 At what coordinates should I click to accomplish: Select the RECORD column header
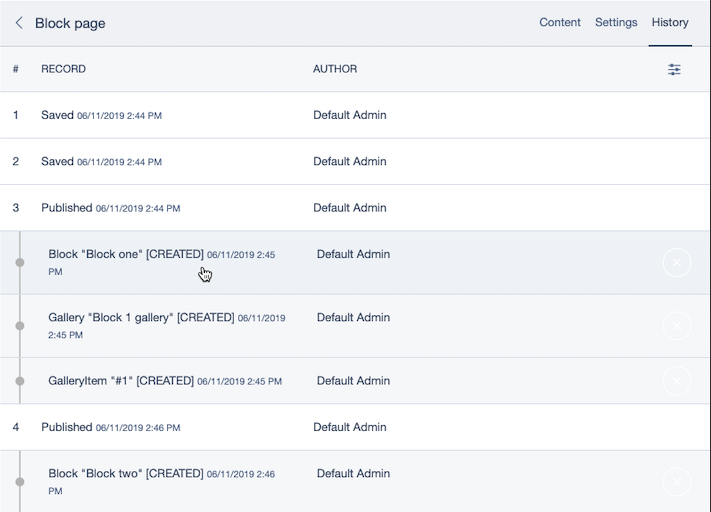[x=63, y=69]
